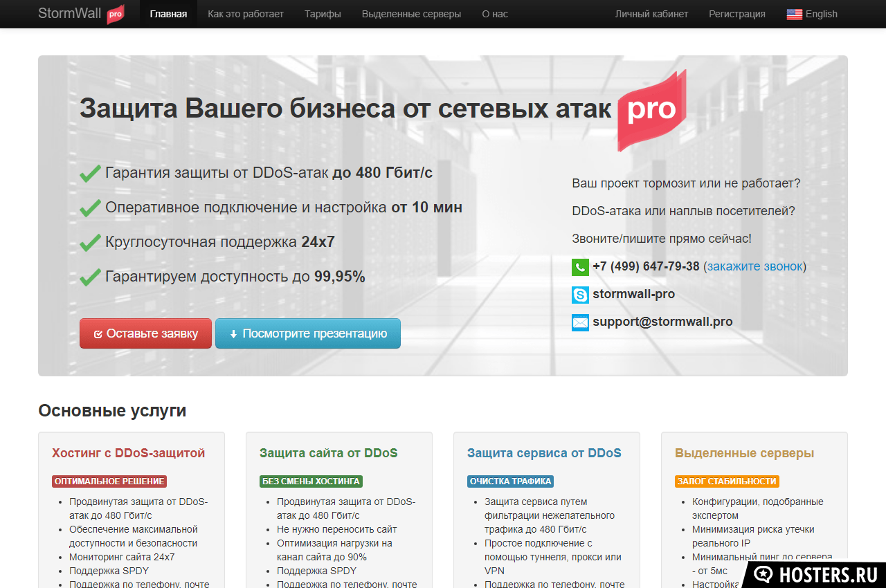Click the blue 'Посмотрите презентацию' button
The height and width of the screenshot is (588, 886).
point(308,333)
